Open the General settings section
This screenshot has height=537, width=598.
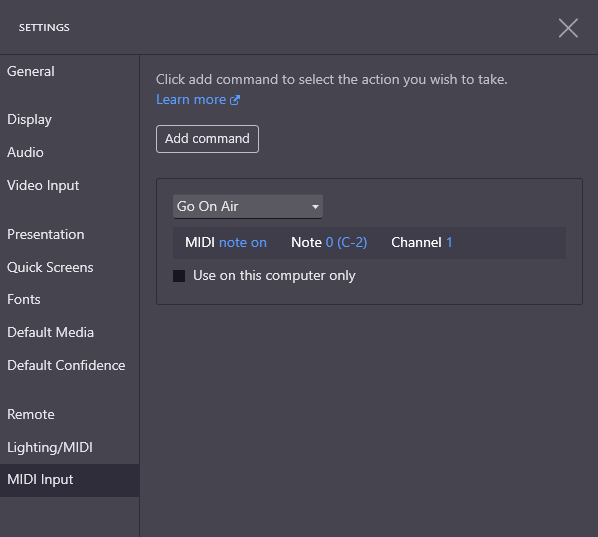31,72
